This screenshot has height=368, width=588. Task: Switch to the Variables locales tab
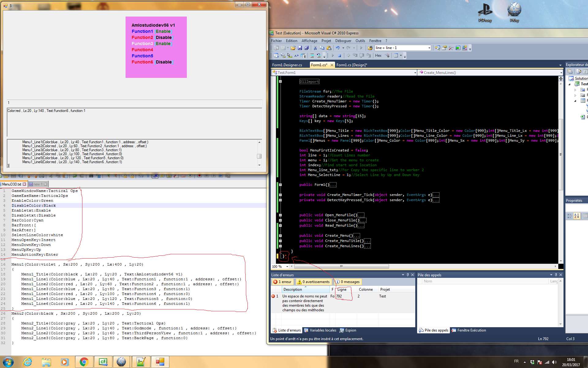(x=320, y=330)
